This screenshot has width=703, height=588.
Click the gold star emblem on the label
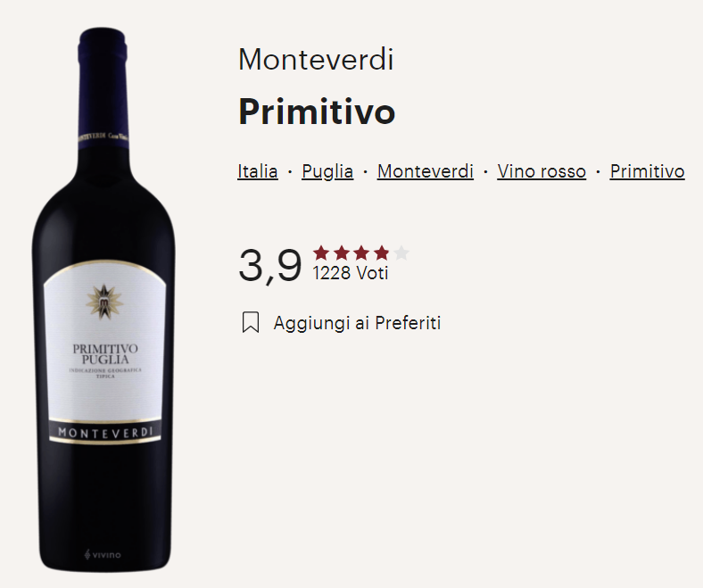(x=104, y=302)
